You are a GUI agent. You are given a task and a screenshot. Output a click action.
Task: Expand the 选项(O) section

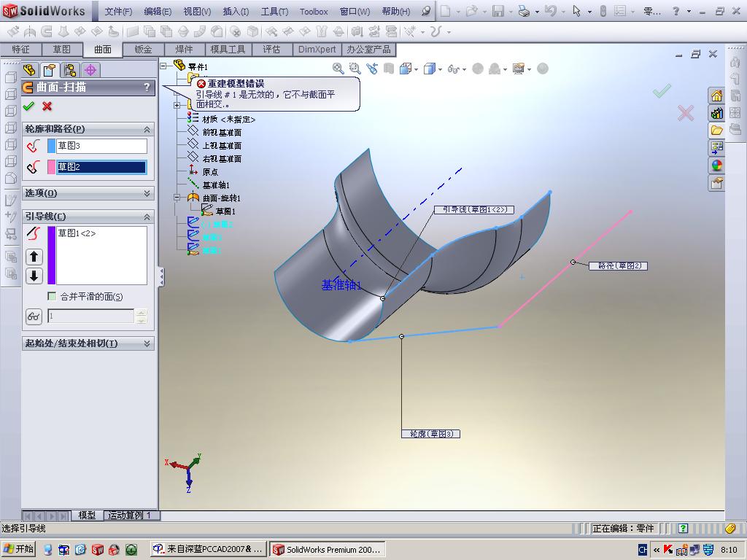[x=147, y=193]
